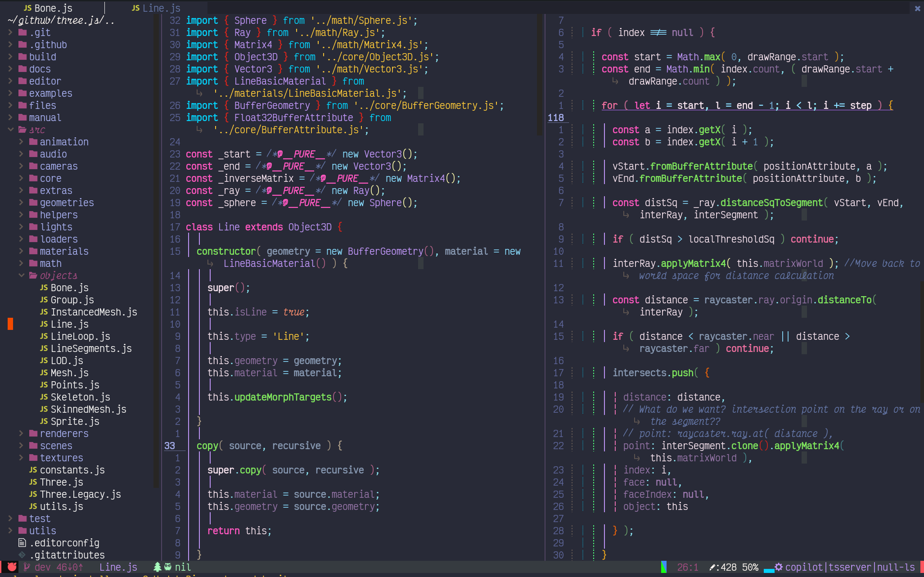The height and width of the screenshot is (577, 924).
Task: Click the LSP gear icon before copilot
Action: tap(779, 567)
